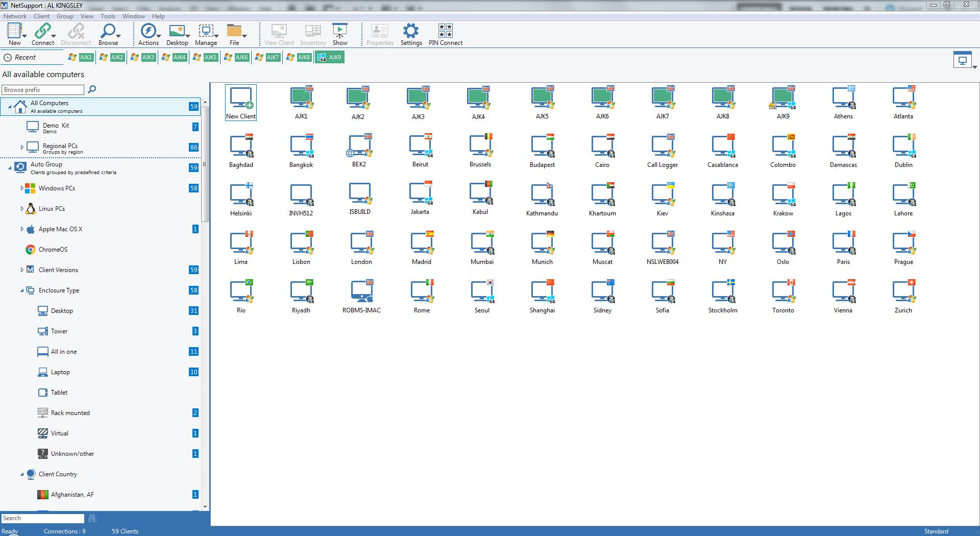This screenshot has width=980, height=536.
Task: Expand the Regional PCs group
Action: pyautogui.click(x=22, y=148)
